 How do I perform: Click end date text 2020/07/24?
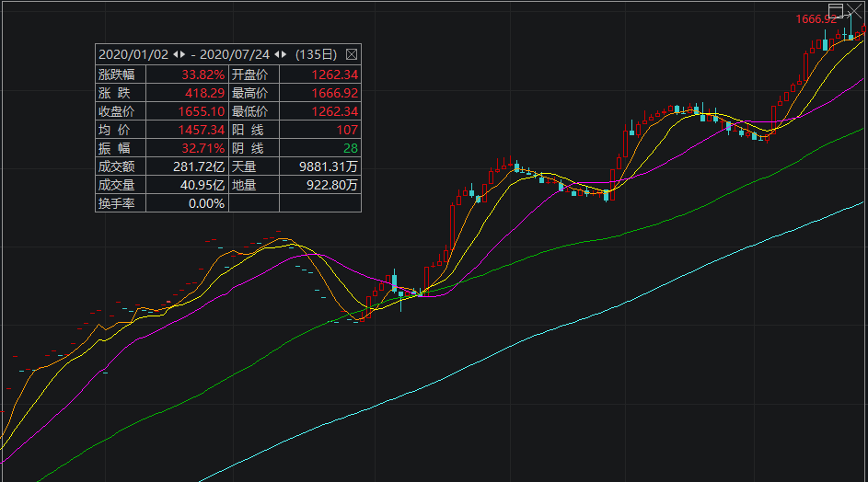pyautogui.click(x=235, y=54)
